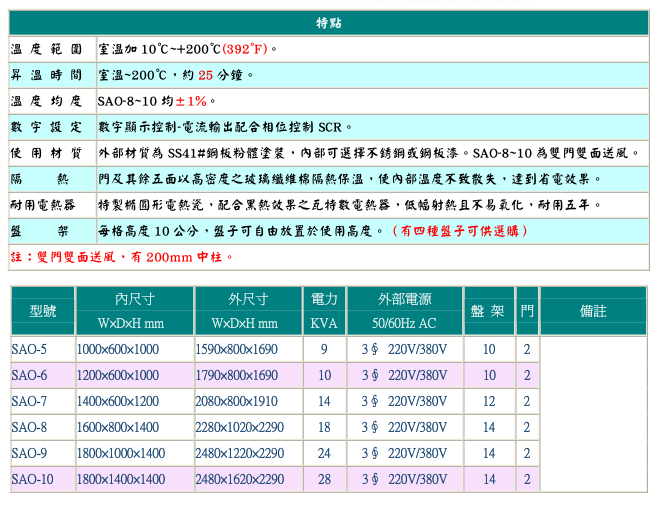Image resolution: width=661 pixels, height=505 pixels.
Task: Click the 外尺寸 column header
Action: click(247, 299)
